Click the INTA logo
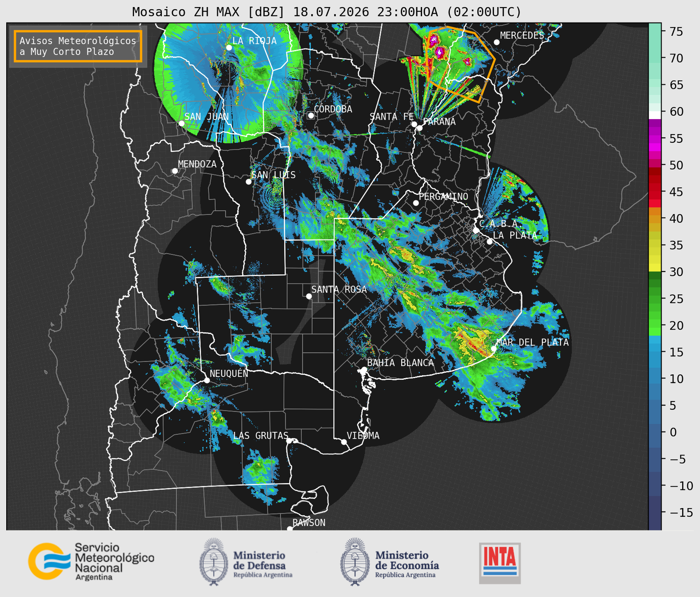This screenshot has width=700, height=597. click(x=500, y=563)
